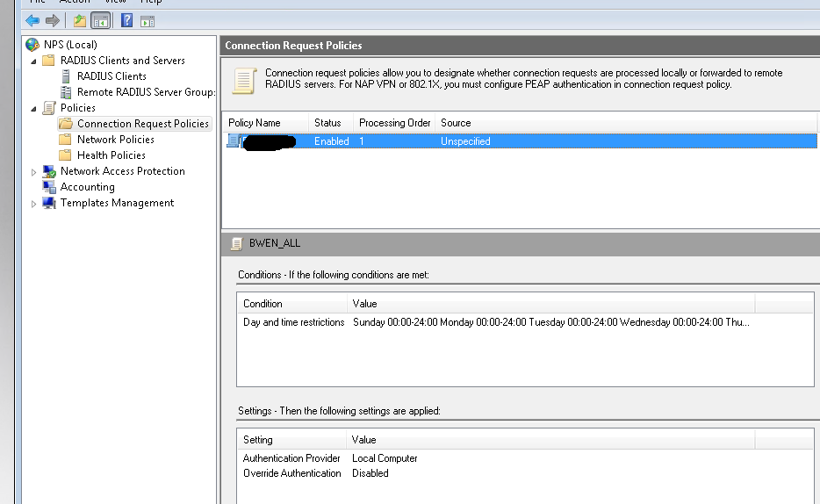This screenshot has height=504, width=820.
Task: Expand the Network Access Protection node
Action: pyautogui.click(x=34, y=172)
